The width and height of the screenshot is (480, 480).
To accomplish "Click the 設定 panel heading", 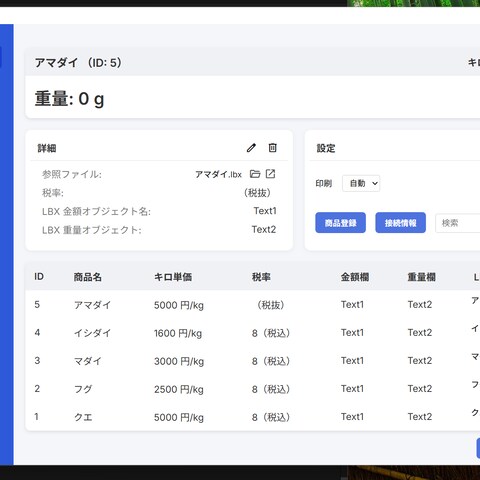I will pos(326,148).
